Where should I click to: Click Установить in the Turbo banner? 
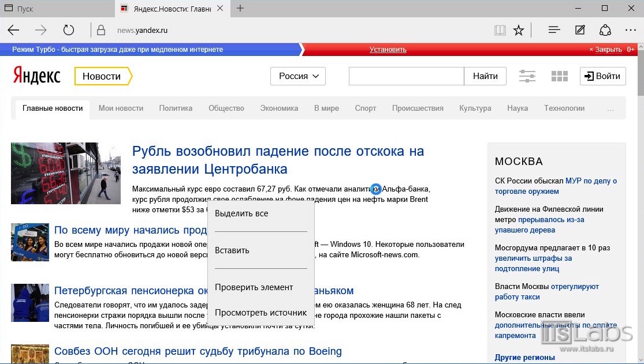[x=388, y=50]
